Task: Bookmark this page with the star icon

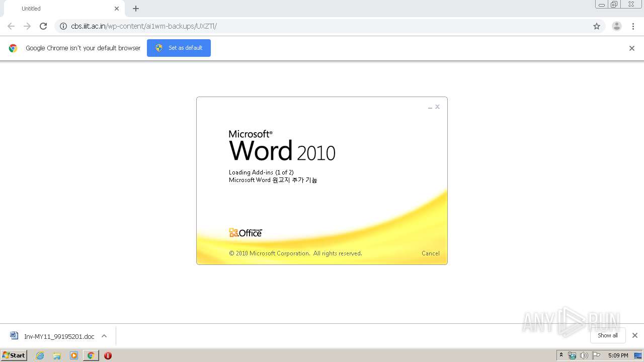Action: click(x=597, y=26)
